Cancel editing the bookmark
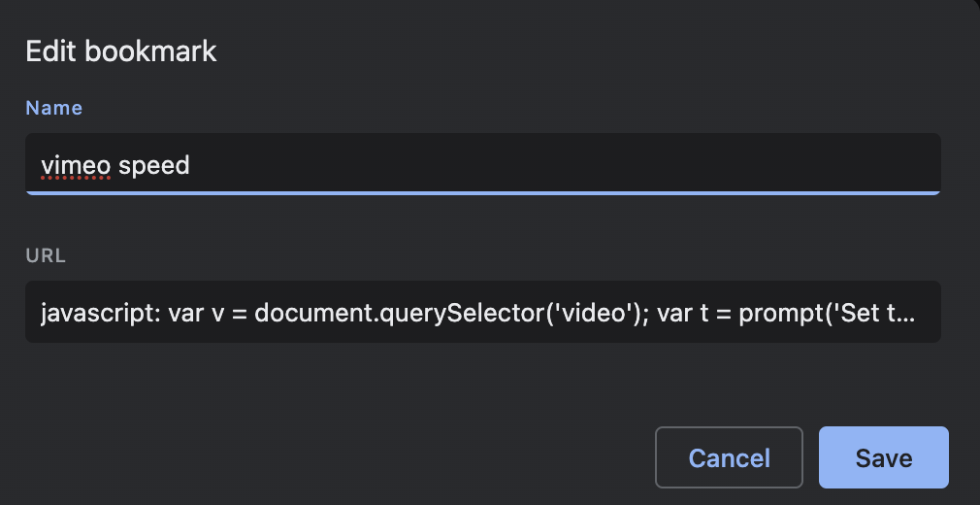 (x=729, y=457)
